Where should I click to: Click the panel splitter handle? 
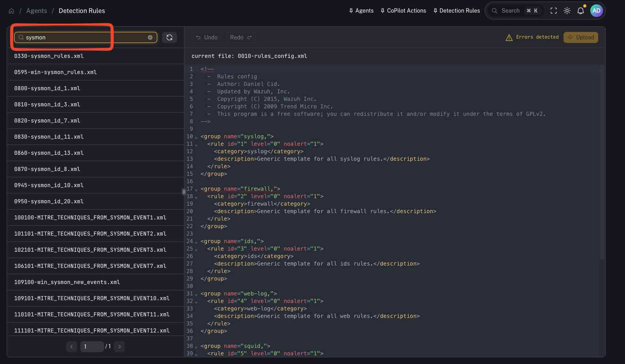pyautogui.click(x=184, y=192)
